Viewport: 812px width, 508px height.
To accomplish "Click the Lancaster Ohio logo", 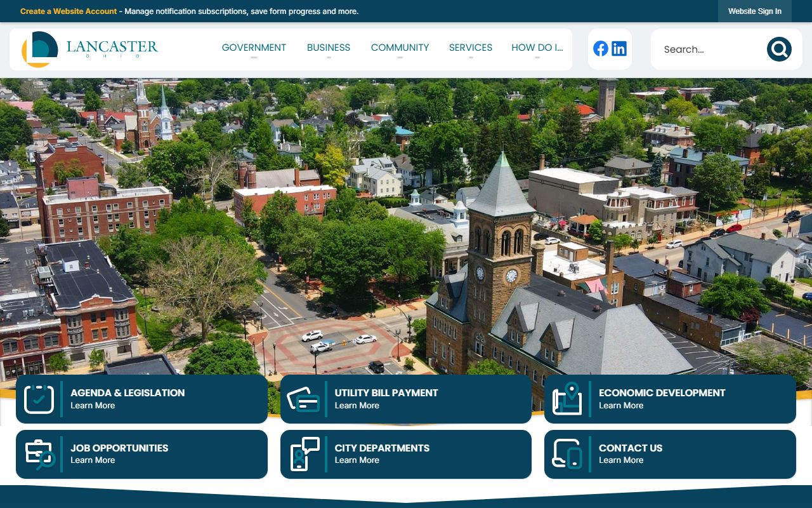I will 90,49.
